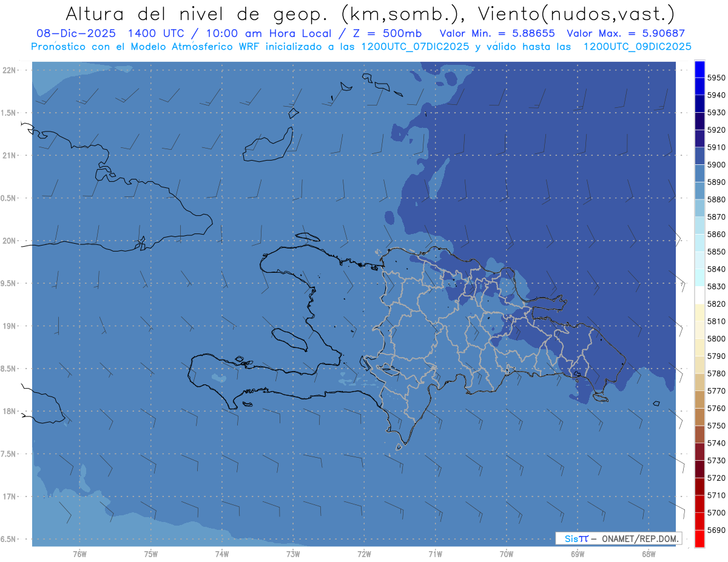Click the '75W' longitude label
728x562 pixels.
(150, 553)
